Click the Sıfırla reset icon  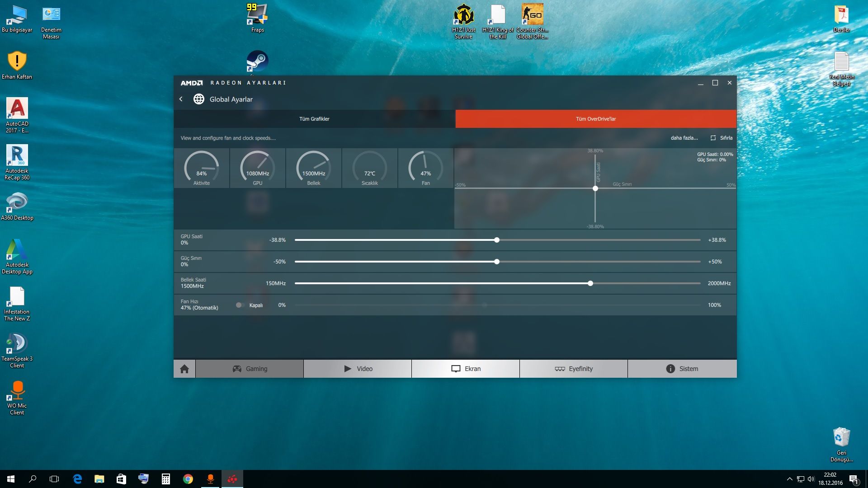point(713,138)
